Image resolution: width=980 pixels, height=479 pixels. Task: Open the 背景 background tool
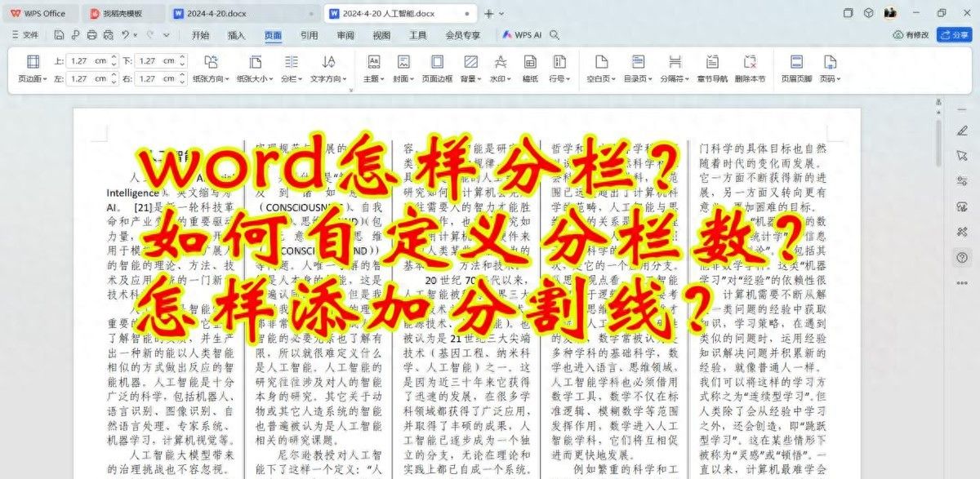[470, 69]
